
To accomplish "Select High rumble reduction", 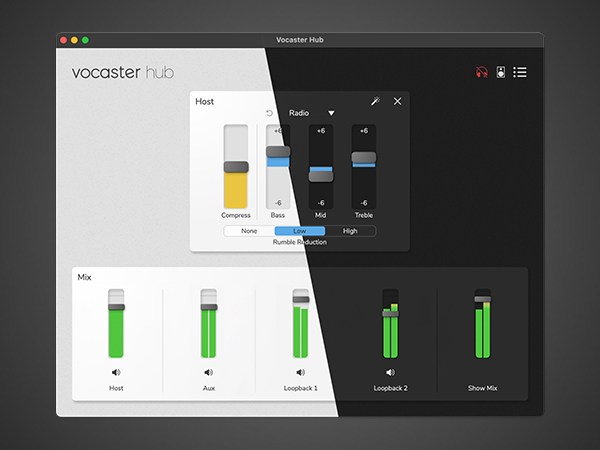I will (350, 231).
